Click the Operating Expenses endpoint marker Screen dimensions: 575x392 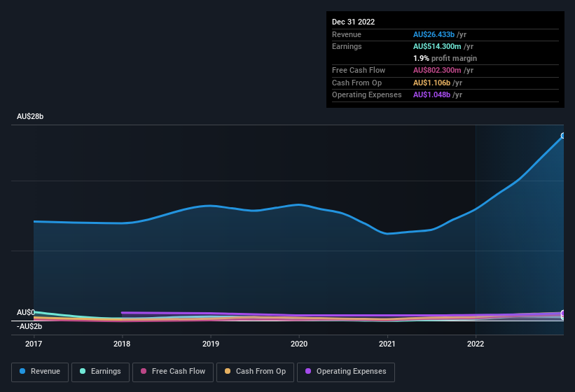[x=563, y=313]
